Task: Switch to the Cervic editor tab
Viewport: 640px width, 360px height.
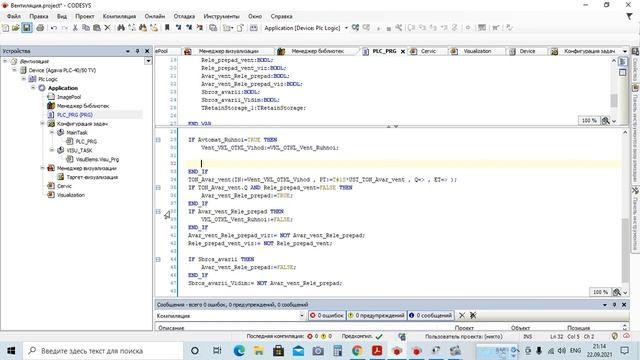Action: (428, 51)
